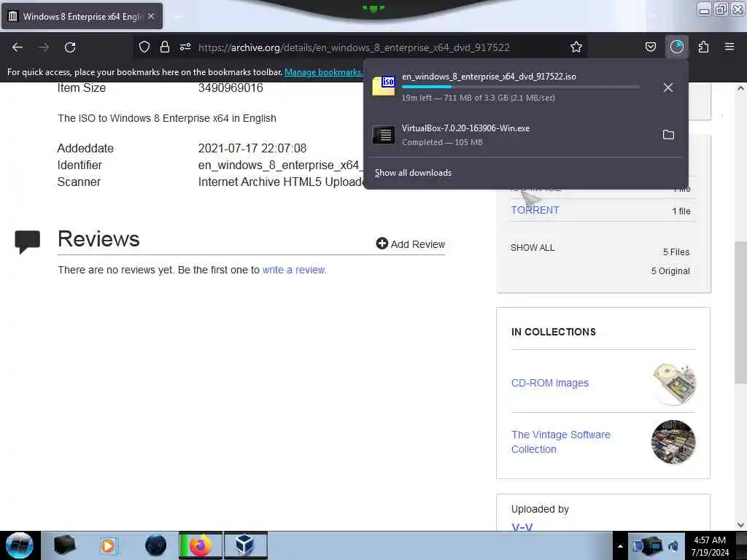Cancel the ISO download
The width and height of the screenshot is (747, 560).
pos(668,87)
